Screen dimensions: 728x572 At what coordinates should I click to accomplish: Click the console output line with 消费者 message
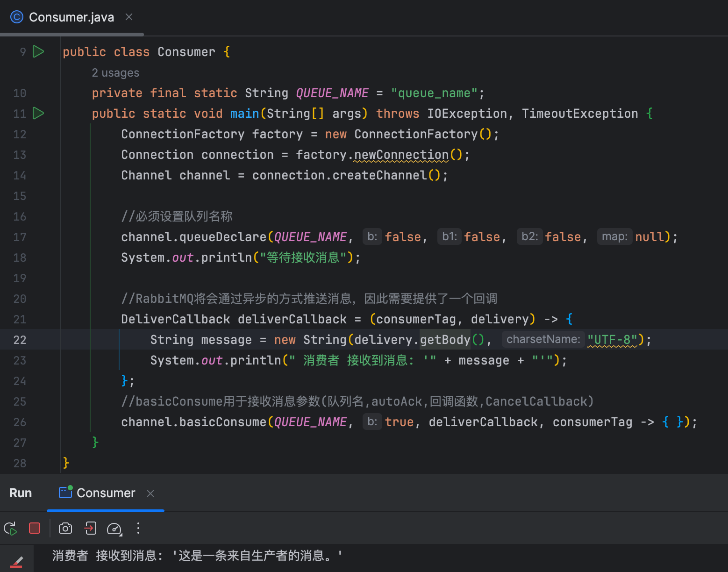tap(197, 556)
